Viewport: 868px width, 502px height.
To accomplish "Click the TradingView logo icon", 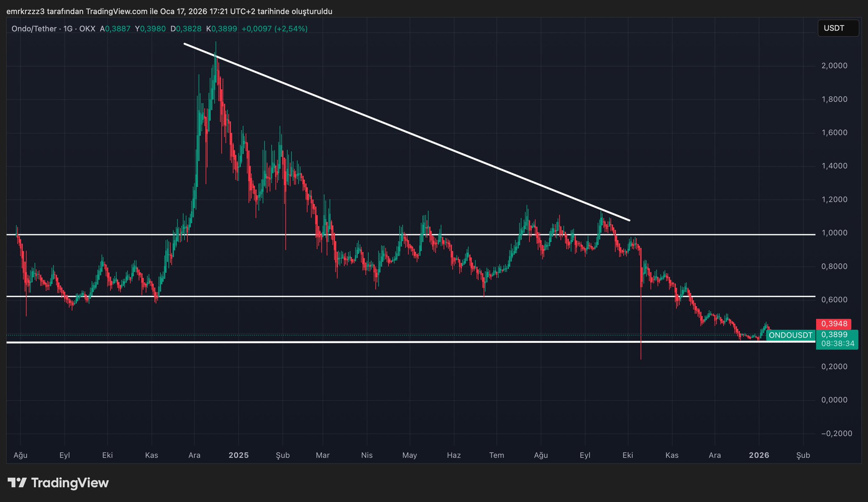I will pos(17,483).
